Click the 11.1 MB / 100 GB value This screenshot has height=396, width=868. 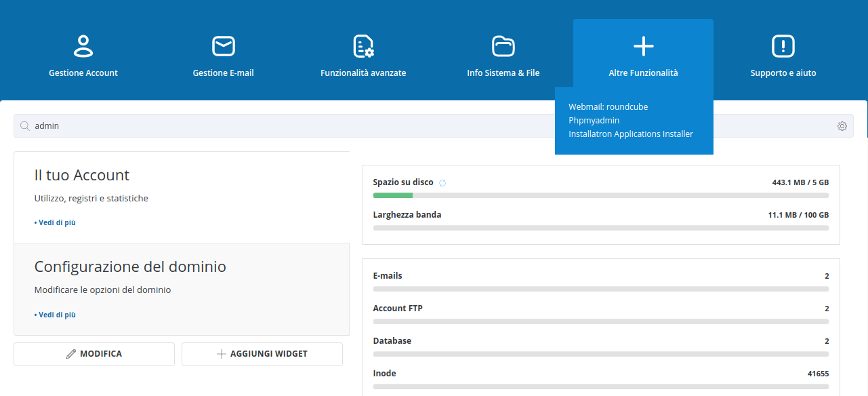click(798, 215)
